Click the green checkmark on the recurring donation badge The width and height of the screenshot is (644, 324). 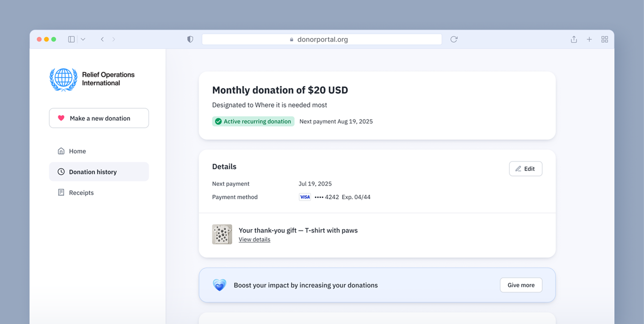pyautogui.click(x=218, y=121)
